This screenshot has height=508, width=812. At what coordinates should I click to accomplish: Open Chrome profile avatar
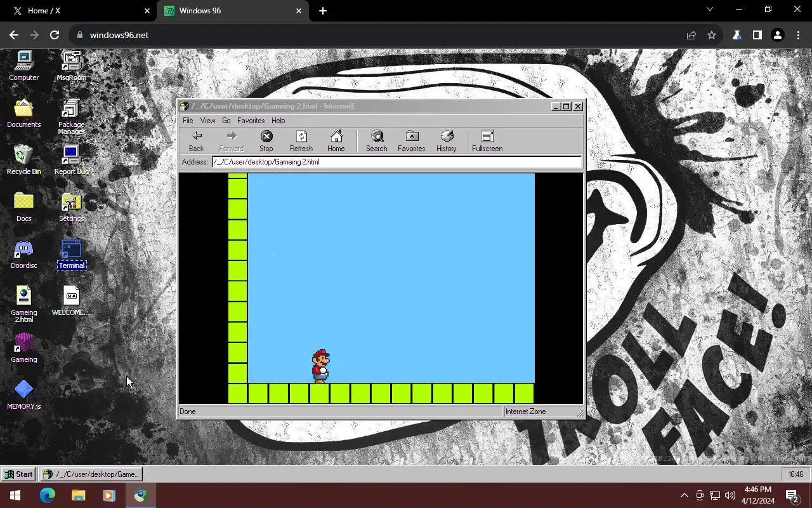(778, 35)
